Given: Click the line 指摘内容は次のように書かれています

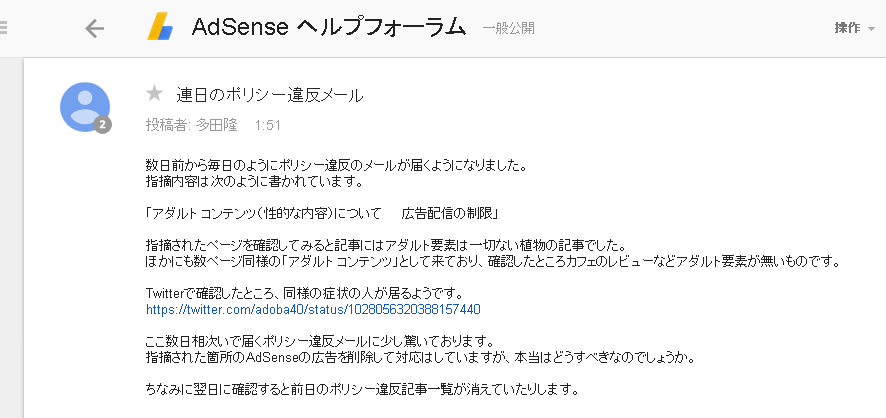Looking at the screenshot, I should tap(253, 182).
